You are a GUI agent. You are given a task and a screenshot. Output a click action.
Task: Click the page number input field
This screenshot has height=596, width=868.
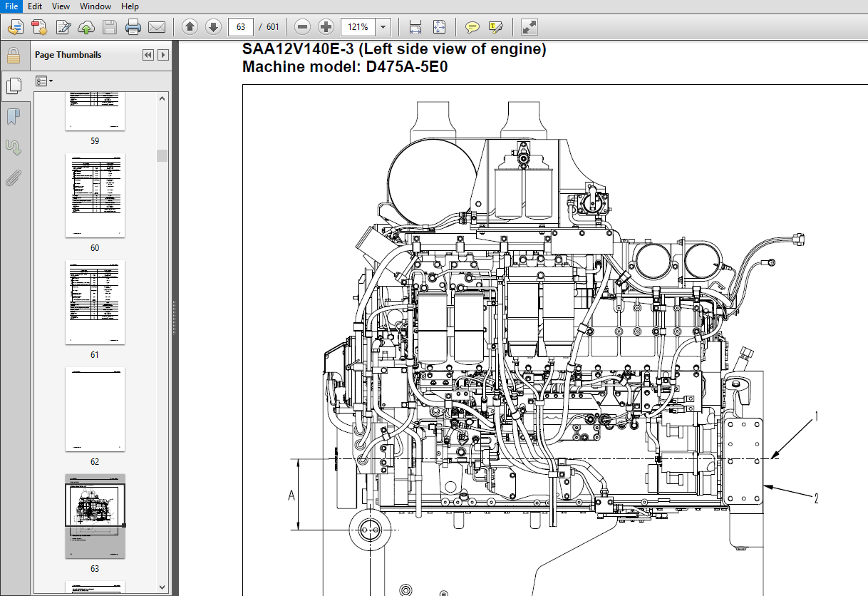click(x=241, y=27)
